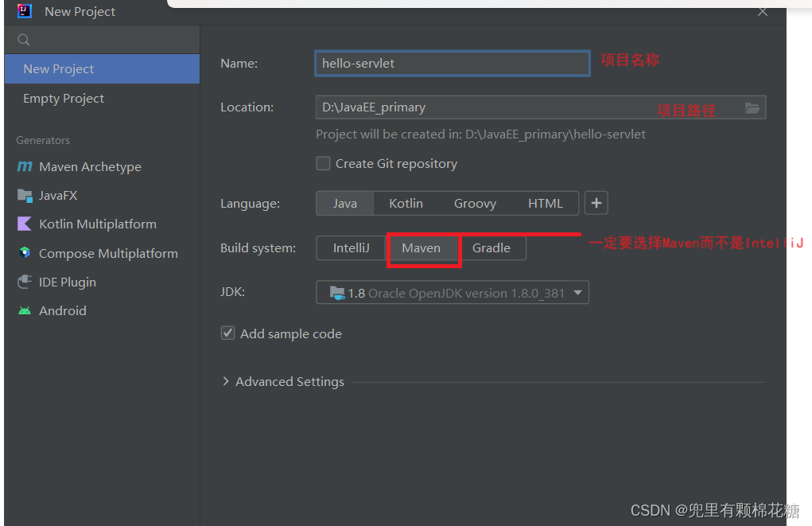Select New Project in the sidebar
The width and height of the screenshot is (812, 526).
tap(102, 69)
